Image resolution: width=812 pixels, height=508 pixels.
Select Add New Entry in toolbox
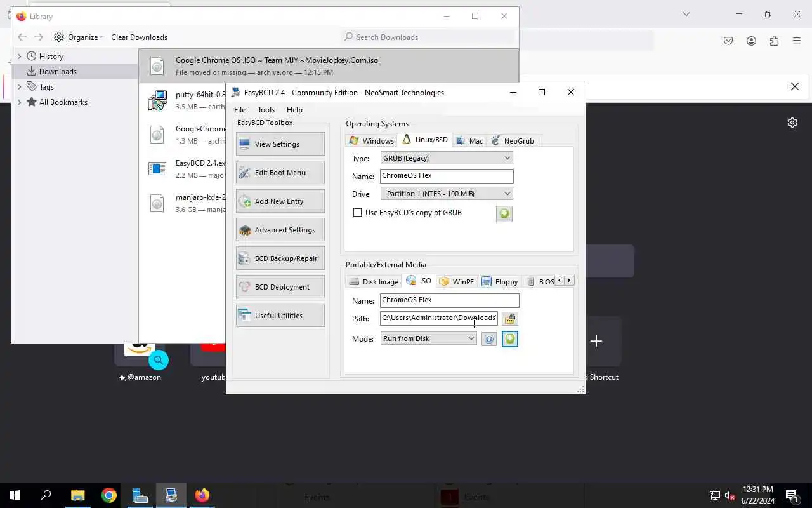(280, 201)
